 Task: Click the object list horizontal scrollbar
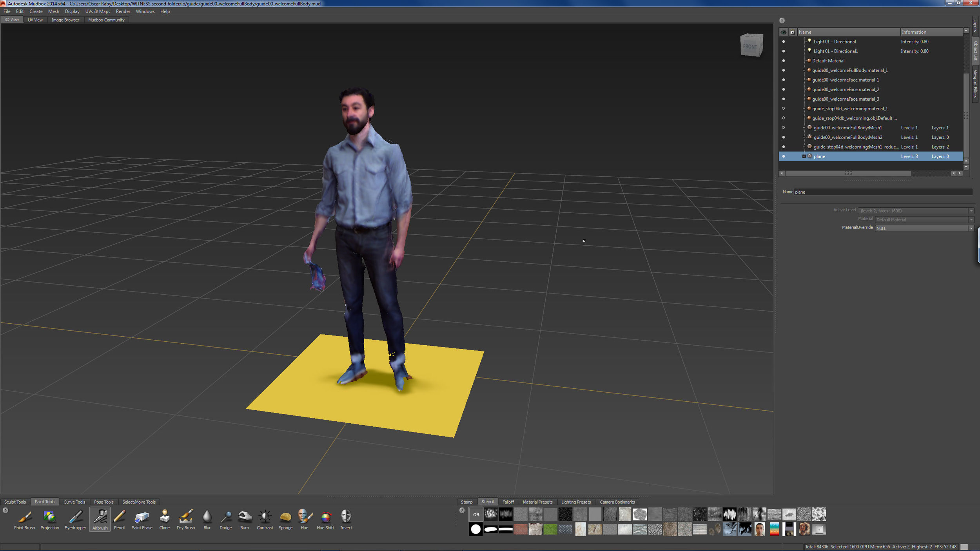848,173
